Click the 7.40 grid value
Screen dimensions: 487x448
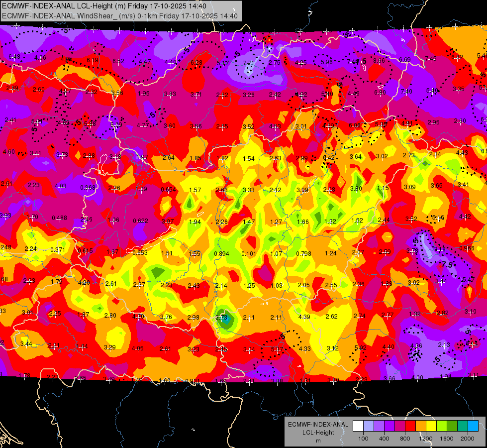pyautogui.click(x=406, y=91)
